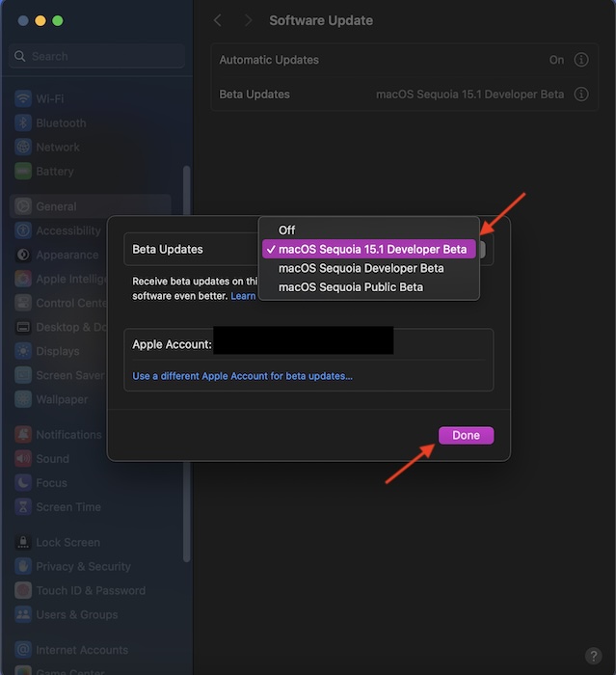Click the green zoom window button

[58, 20]
